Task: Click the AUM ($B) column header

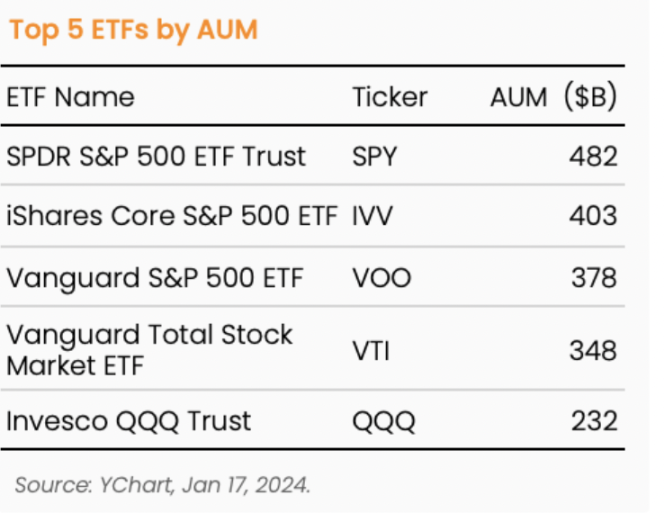Action: coord(553,97)
